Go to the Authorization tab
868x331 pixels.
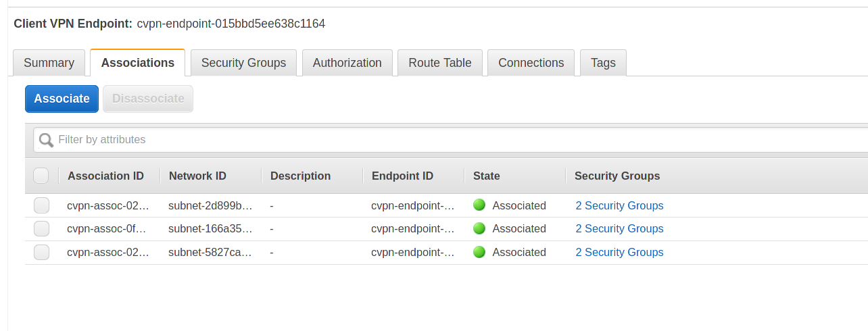tap(347, 63)
